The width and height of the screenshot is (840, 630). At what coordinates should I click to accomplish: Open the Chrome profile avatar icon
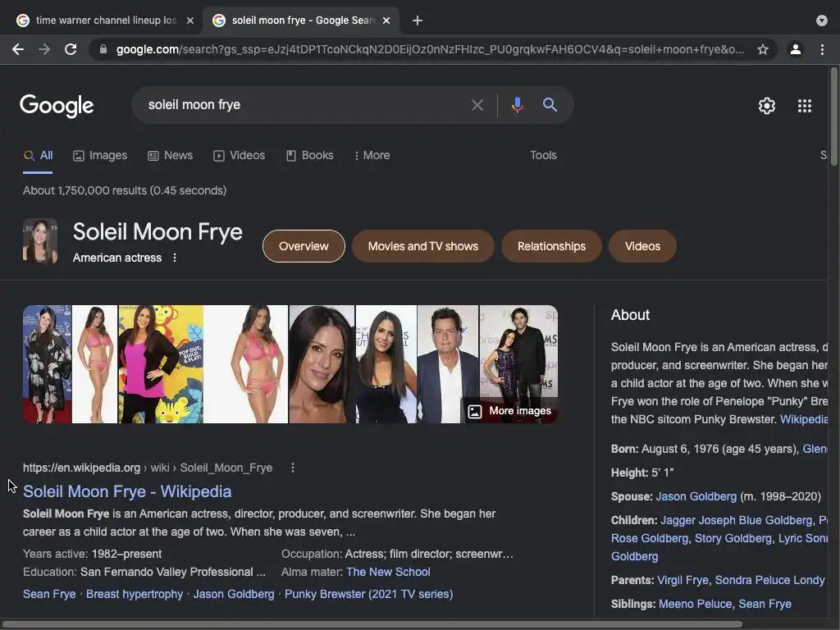796,50
